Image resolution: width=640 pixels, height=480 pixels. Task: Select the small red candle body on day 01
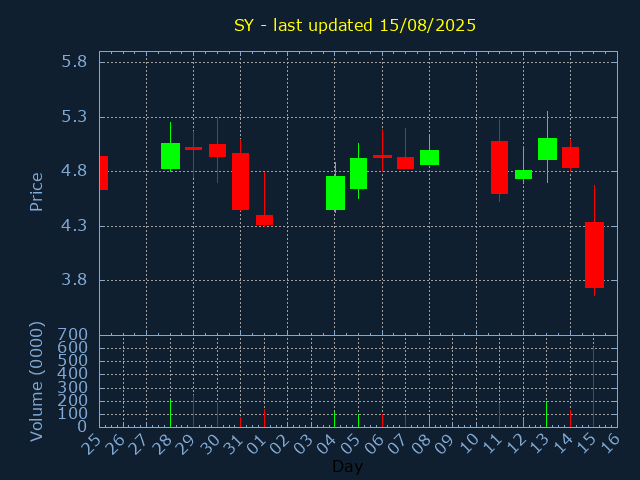pos(264,220)
